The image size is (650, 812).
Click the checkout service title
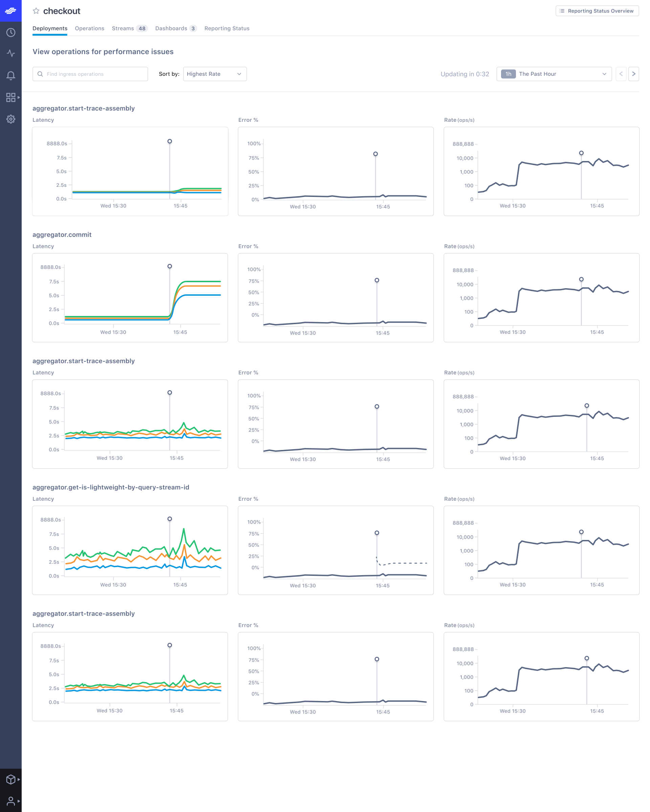61,11
